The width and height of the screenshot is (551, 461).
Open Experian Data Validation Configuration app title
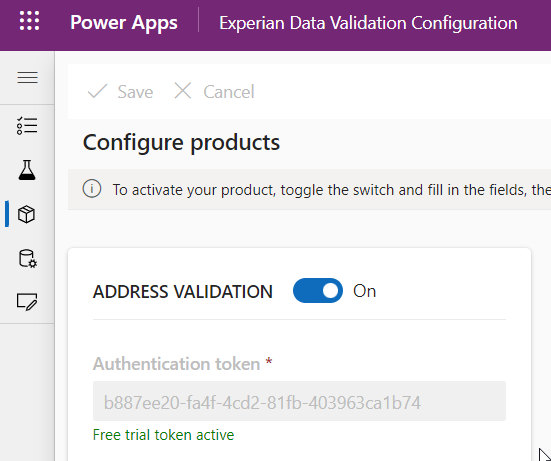point(368,23)
